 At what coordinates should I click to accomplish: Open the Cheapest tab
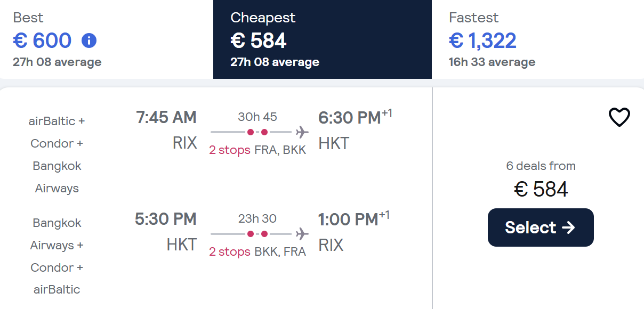pyautogui.click(x=323, y=39)
